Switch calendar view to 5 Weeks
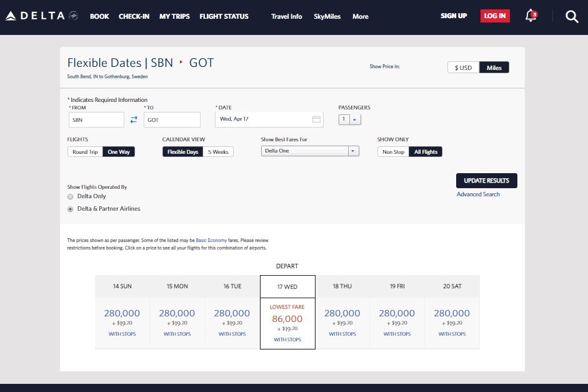The height and width of the screenshot is (392, 588). (219, 151)
